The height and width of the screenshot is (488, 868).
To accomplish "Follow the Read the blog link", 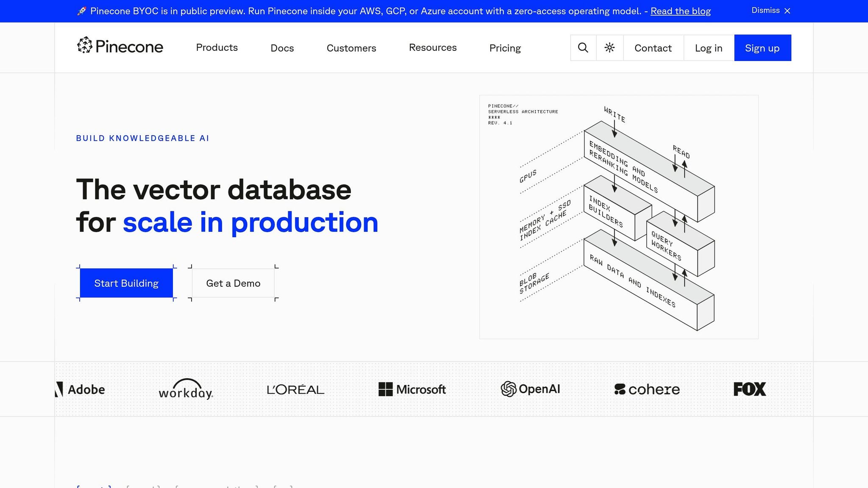I will coord(680,11).
